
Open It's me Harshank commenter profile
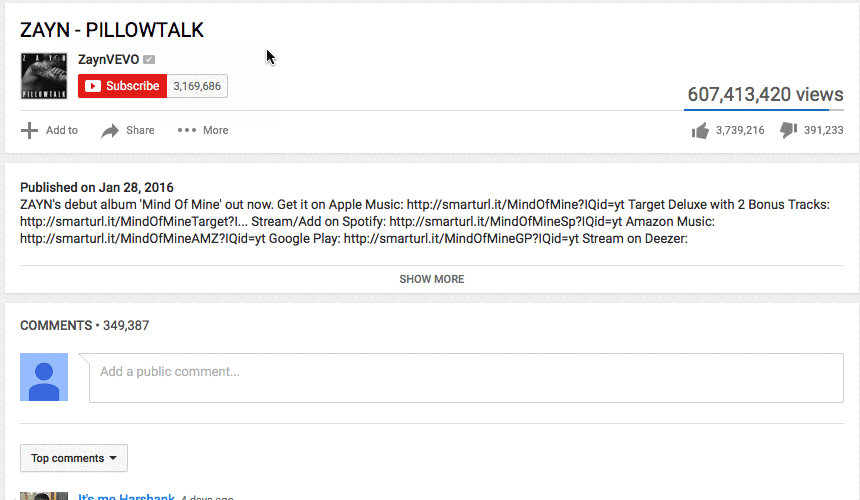[x=126, y=497]
